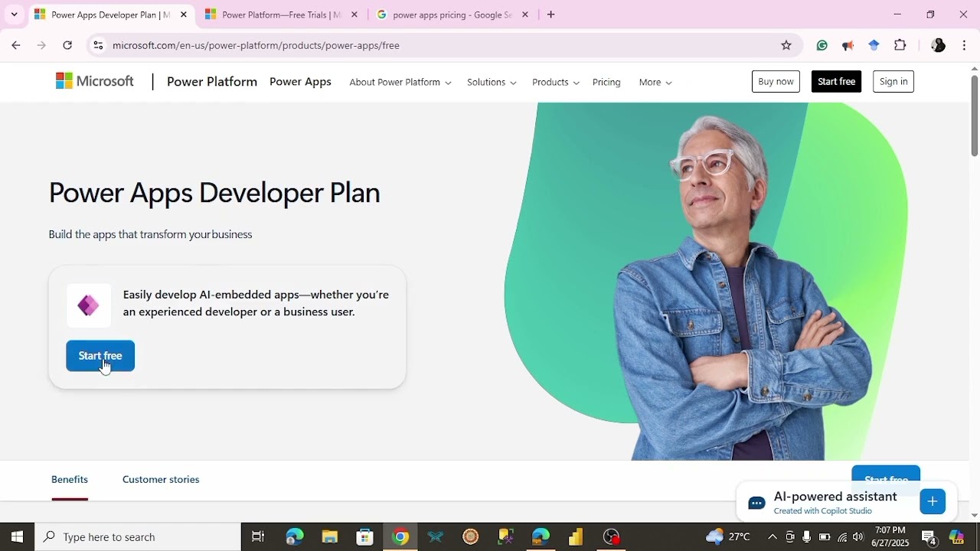Click the microphone icon in system tray

click(807, 536)
